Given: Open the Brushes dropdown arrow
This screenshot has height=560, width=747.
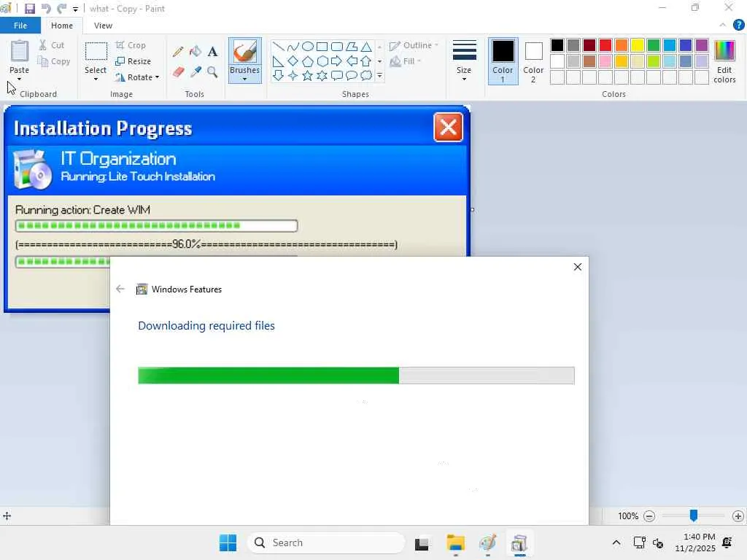Looking at the screenshot, I should (x=245, y=79).
